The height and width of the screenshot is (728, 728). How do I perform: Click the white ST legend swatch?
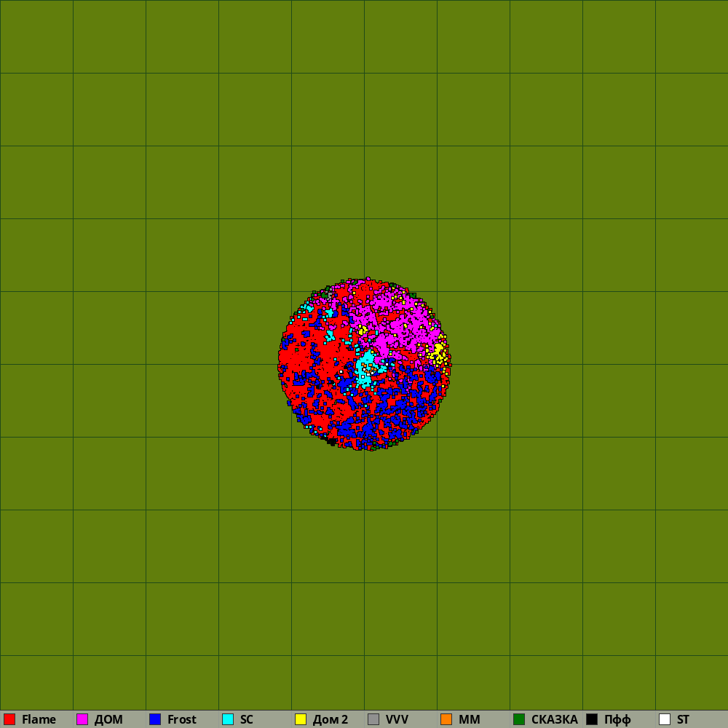click(665, 719)
